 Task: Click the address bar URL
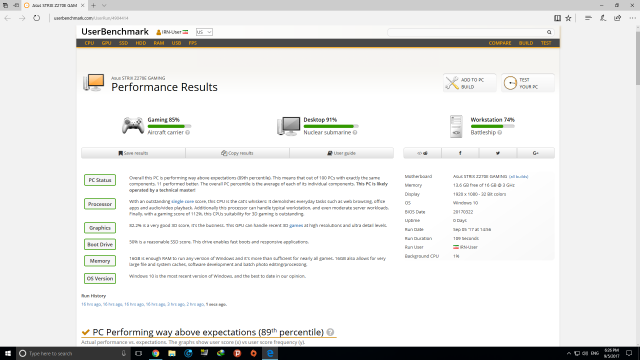(x=91, y=18)
